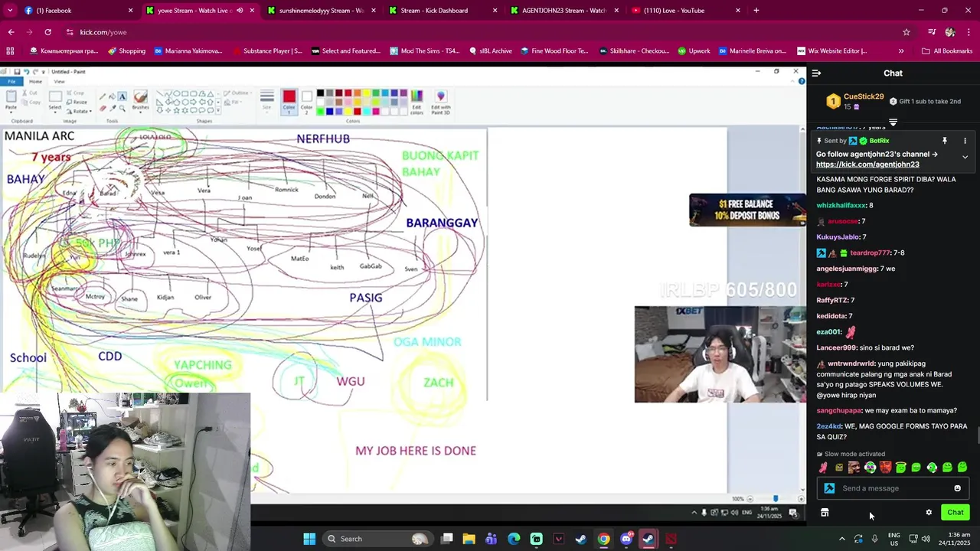Insert the red angry face emote

[x=886, y=468]
